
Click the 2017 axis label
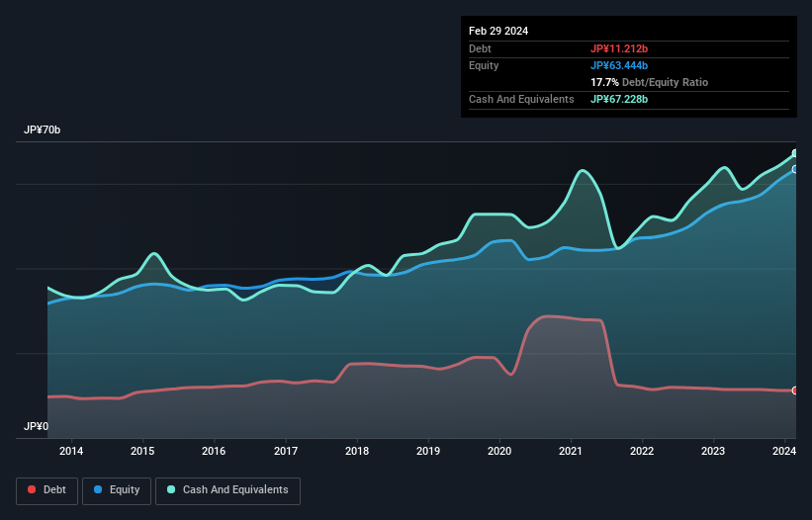point(286,451)
